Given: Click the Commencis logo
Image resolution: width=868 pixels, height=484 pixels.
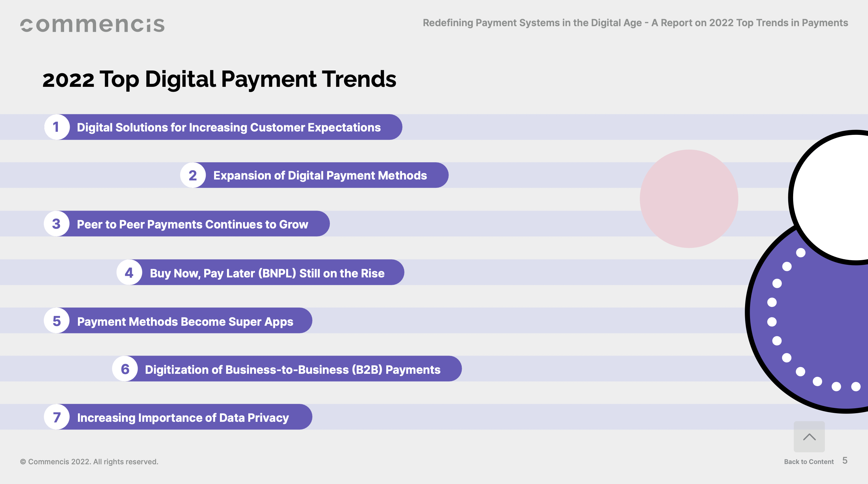Looking at the screenshot, I should (x=92, y=25).
